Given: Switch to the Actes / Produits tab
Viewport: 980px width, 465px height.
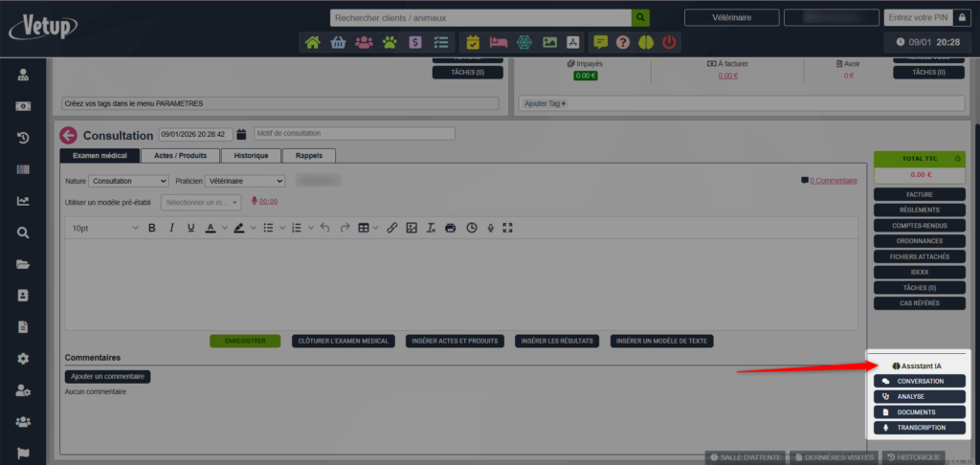Looking at the screenshot, I should pos(180,155).
